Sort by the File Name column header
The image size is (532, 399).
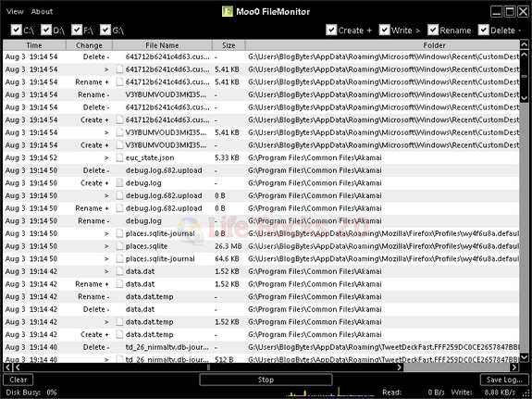pos(162,45)
